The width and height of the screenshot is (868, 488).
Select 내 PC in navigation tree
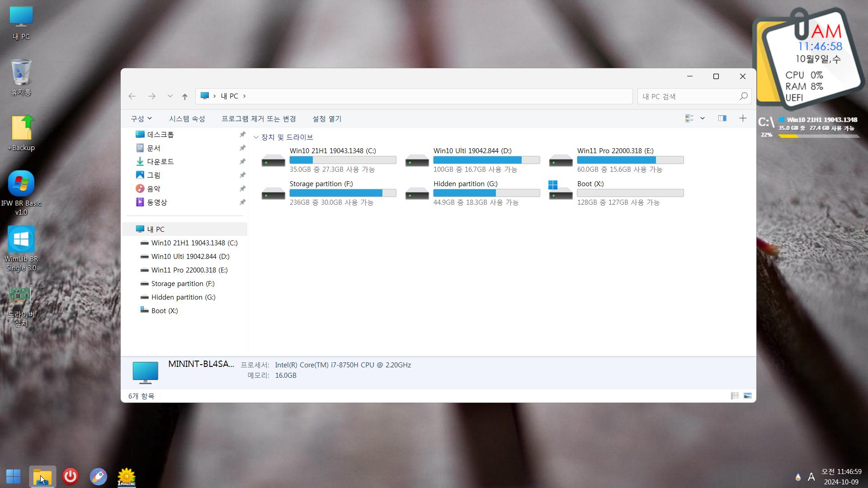(x=184, y=230)
